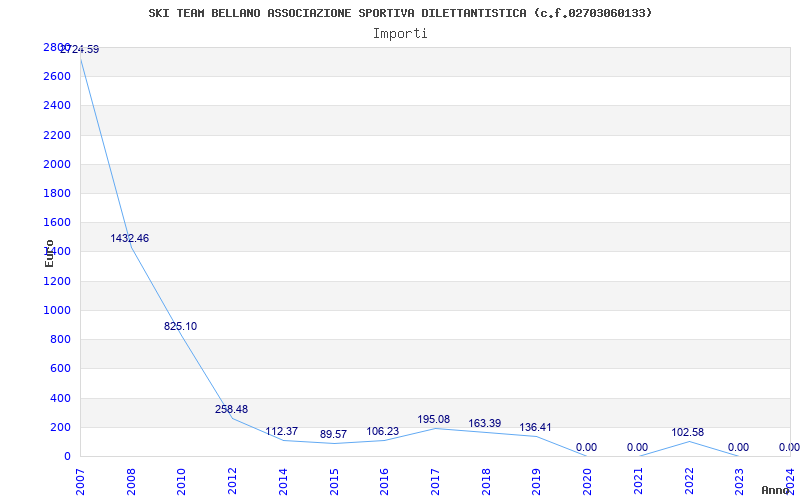Select the 2017 x-axis year label
This screenshot has height=500, width=800.
coord(436,480)
